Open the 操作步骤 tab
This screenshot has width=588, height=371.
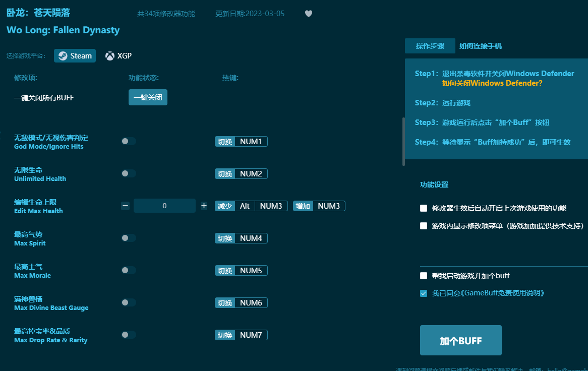[x=430, y=46]
